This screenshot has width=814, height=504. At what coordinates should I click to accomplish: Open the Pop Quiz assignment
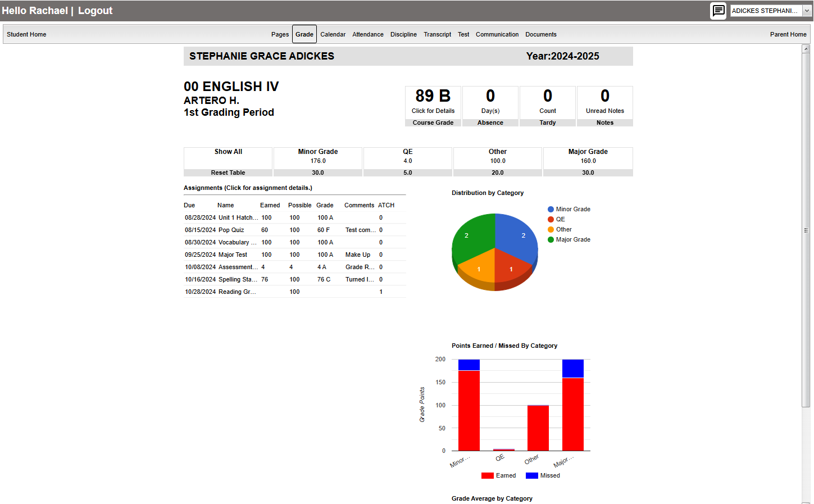point(294,230)
